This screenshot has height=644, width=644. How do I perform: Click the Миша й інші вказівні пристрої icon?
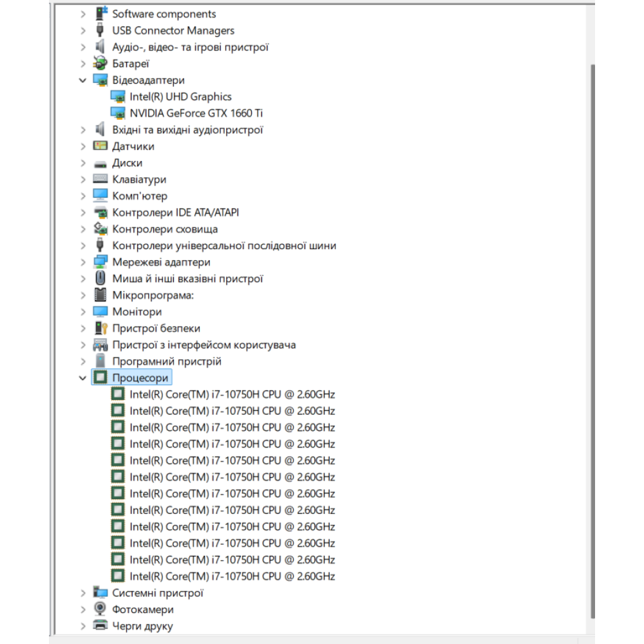(100, 279)
